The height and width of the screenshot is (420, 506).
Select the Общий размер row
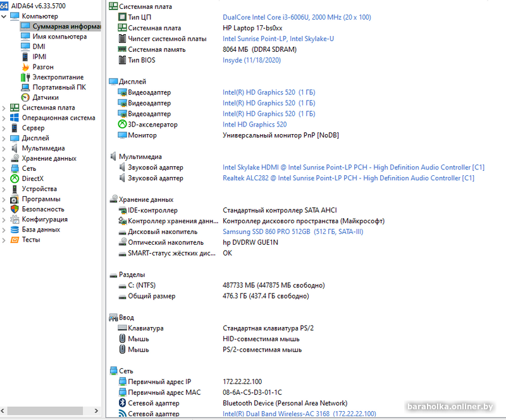point(214,296)
